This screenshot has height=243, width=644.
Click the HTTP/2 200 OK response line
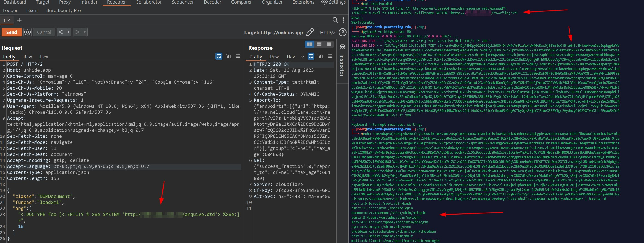(271, 64)
